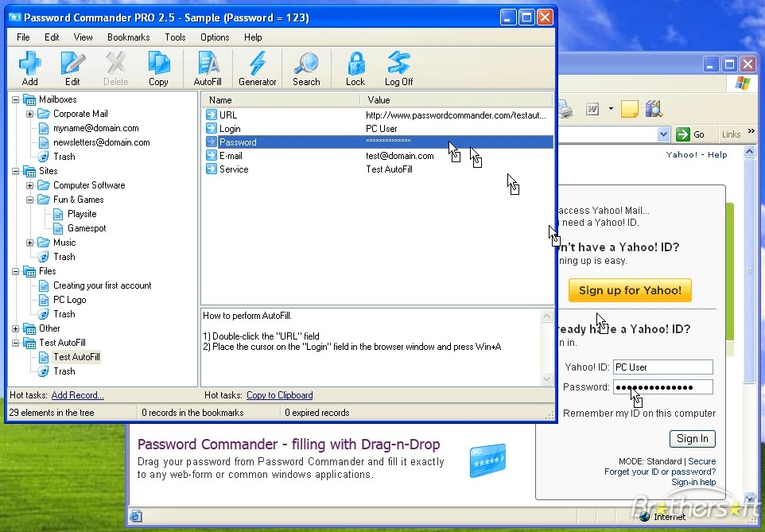The image size is (765, 532).
Task: Click the Secure mode link
Action: 702,461
